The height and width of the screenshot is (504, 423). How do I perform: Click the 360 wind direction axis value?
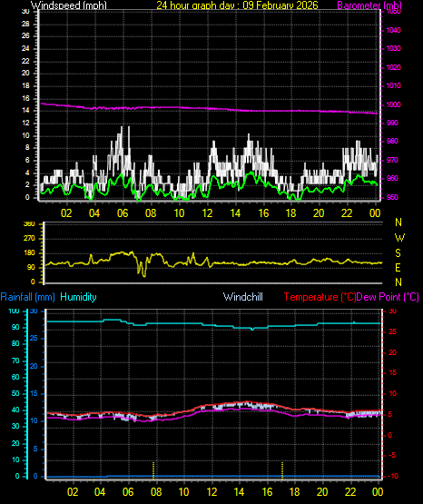coord(29,224)
